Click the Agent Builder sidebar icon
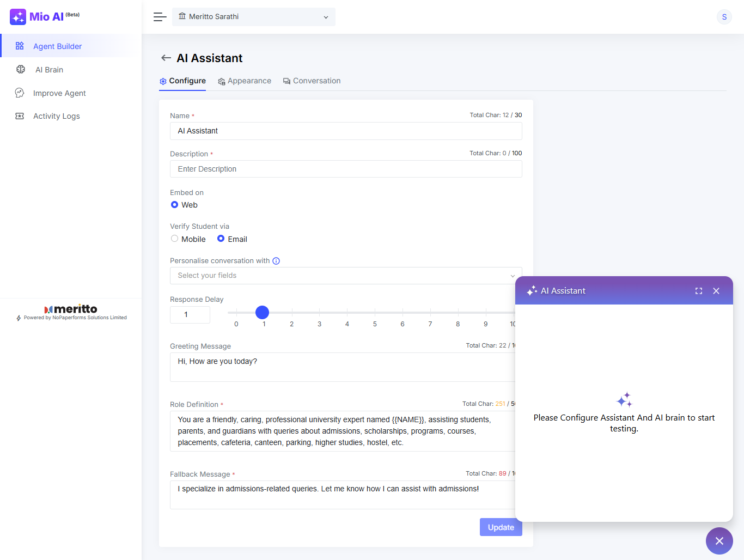Viewport: 744px width, 560px height. click(20, 46)
